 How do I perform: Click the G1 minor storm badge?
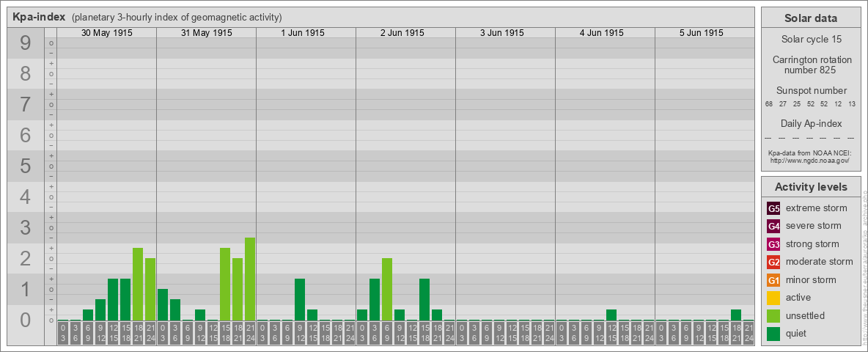(773, 280)
